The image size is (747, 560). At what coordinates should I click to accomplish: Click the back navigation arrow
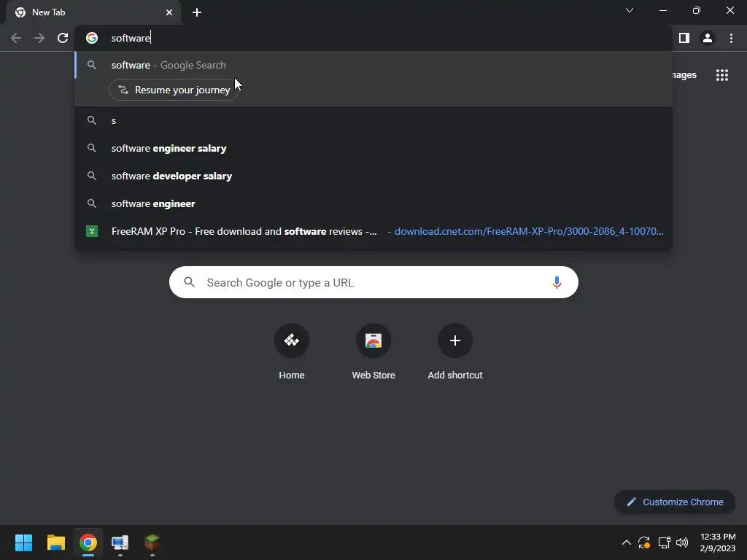(x=16, y=38)
